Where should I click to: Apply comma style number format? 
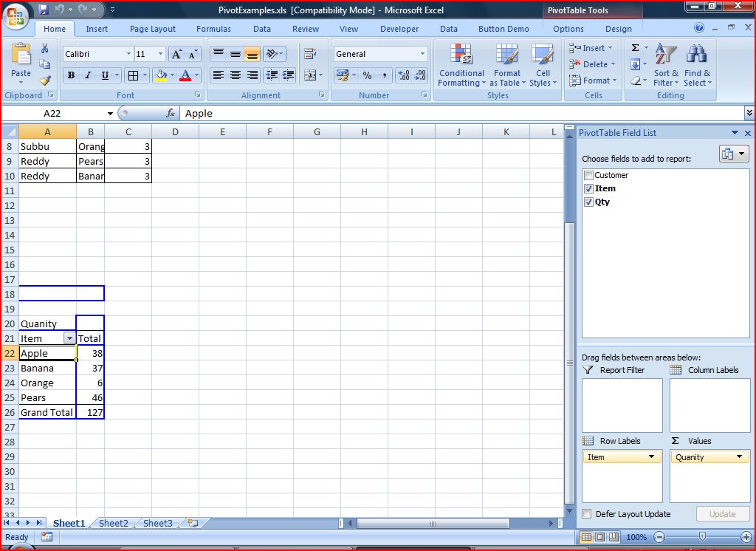pos(384,75)
